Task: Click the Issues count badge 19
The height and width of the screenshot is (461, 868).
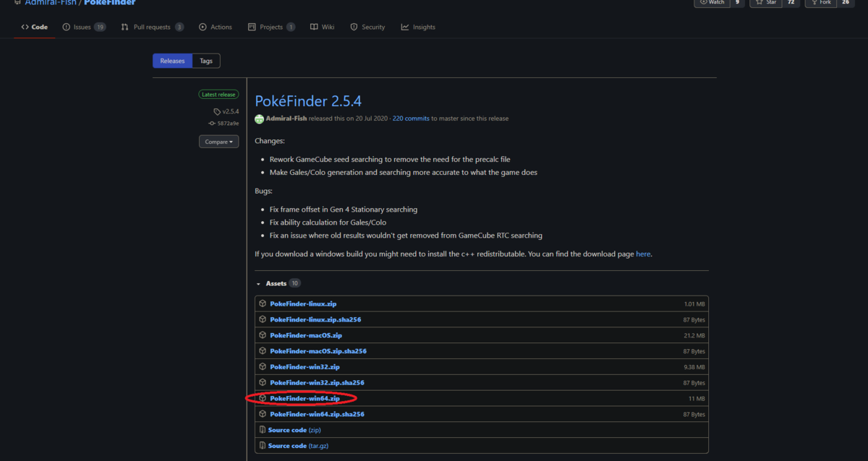Action: [x=100, y=27]
